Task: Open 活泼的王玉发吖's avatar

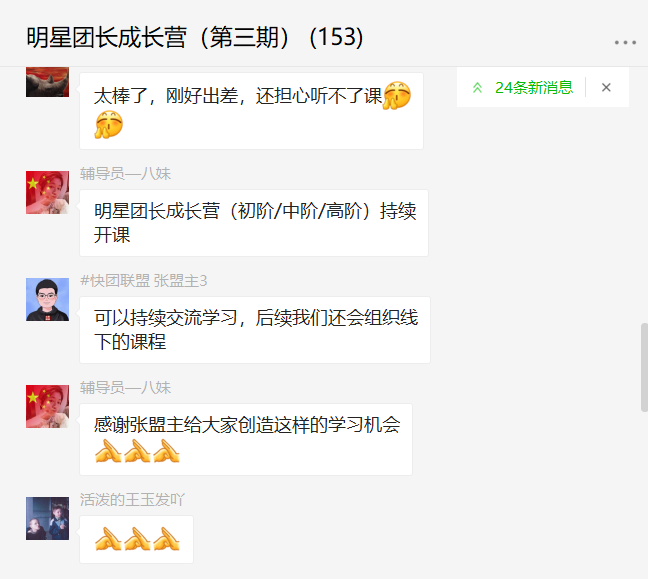Action: tap(48, 518)
